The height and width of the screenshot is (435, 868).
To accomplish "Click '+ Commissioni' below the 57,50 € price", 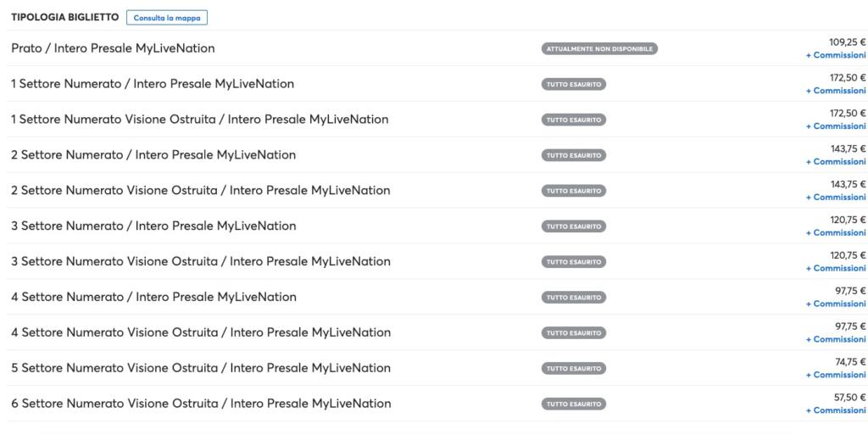I will coord(836,410).
